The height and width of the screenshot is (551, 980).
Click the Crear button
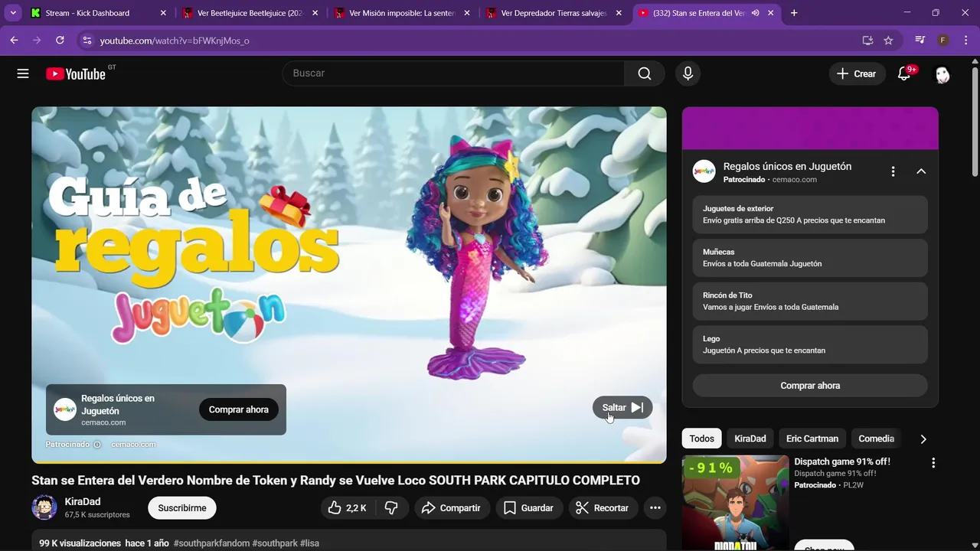coord(856,73)
